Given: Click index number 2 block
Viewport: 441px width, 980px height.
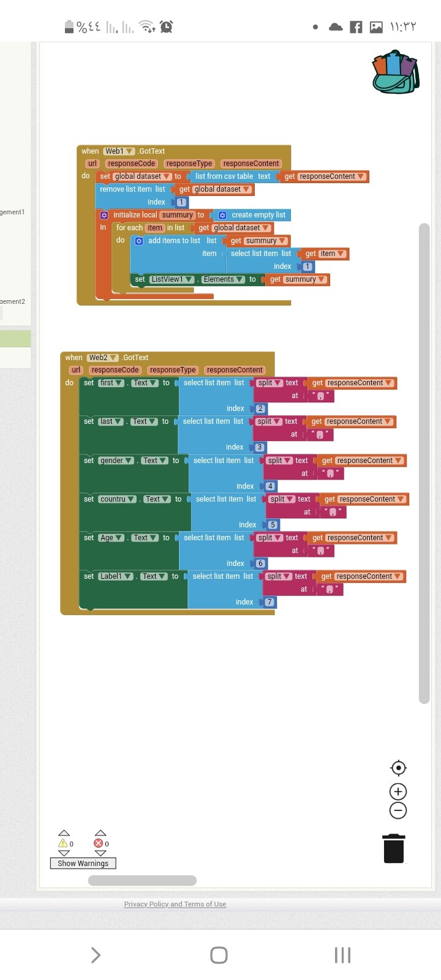Looking at the screenshot, I should (260, 409).
